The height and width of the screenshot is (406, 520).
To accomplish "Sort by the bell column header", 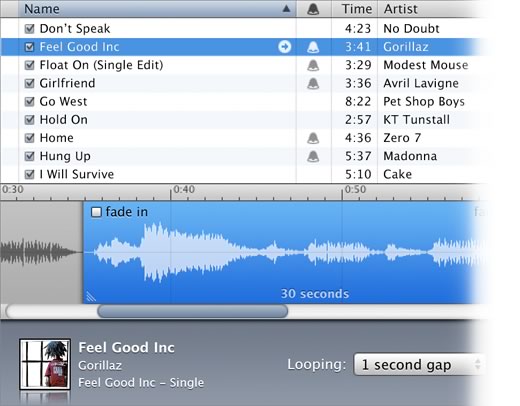I will coord(313,9).
